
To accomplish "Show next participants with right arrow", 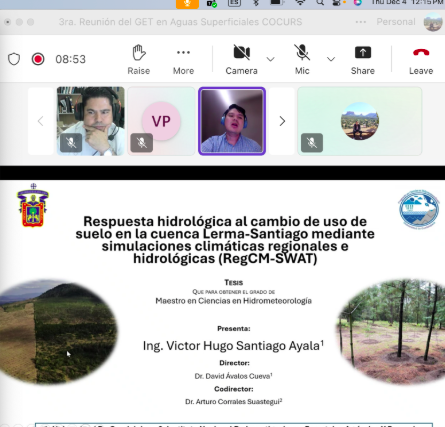I will coord(282,121).
